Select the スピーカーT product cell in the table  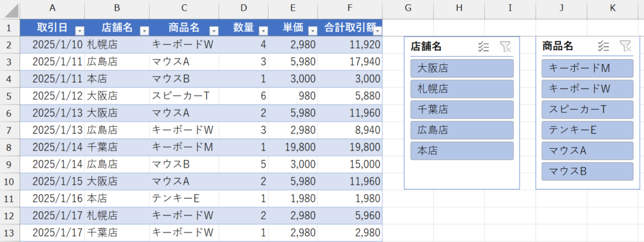click(x=184, y=96)
